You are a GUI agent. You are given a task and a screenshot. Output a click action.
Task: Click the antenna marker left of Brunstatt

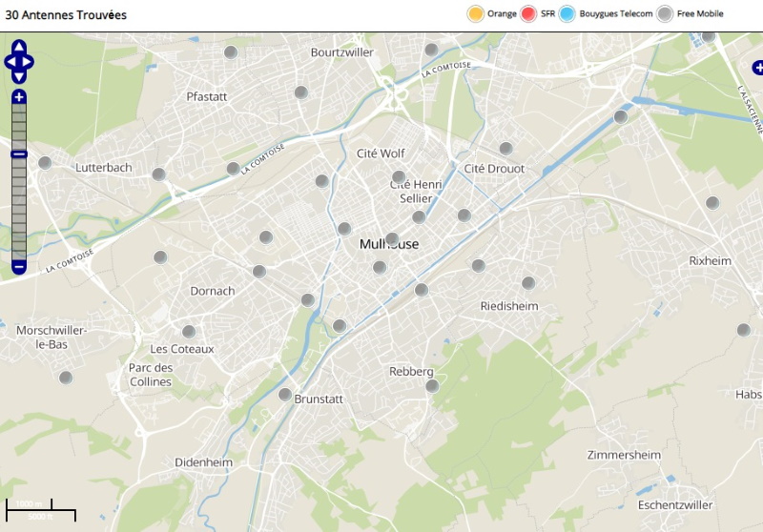(x=284, y=395)
